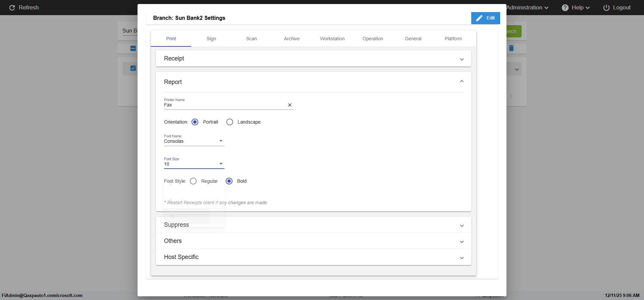
Task: Open the Administration menu
Action: tap(527, 8)
